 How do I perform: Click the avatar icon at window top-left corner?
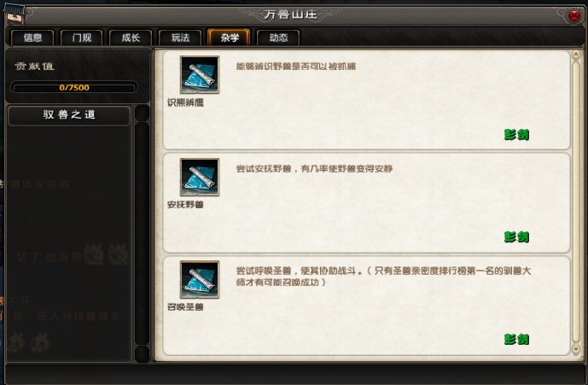15,14
